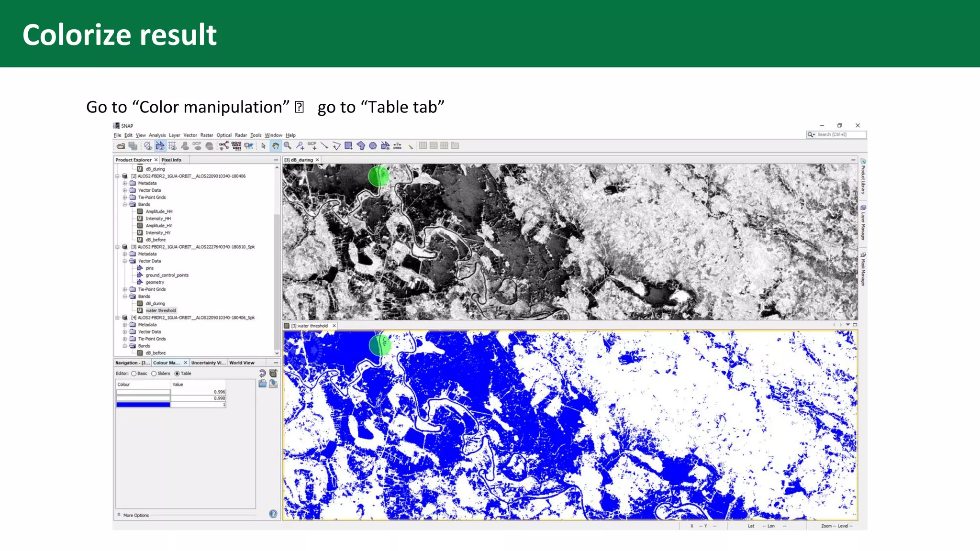Viewport: 980px width, 551px height.
Task: Select the Sliders editor radio button
Action: point(154,374)
